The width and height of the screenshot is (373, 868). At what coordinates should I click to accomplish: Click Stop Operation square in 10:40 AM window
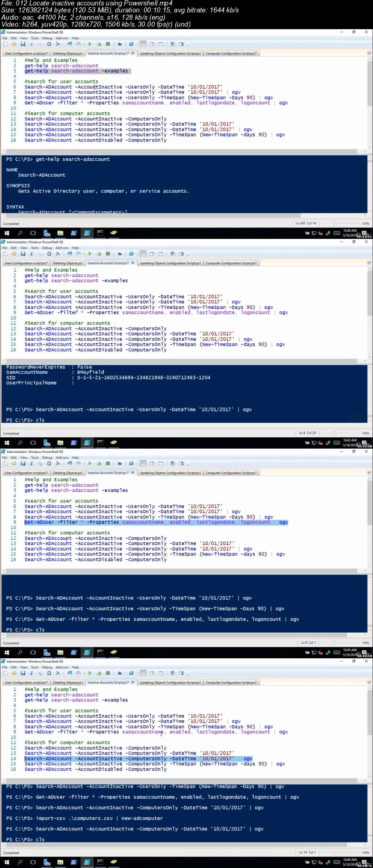coord(108,44)
